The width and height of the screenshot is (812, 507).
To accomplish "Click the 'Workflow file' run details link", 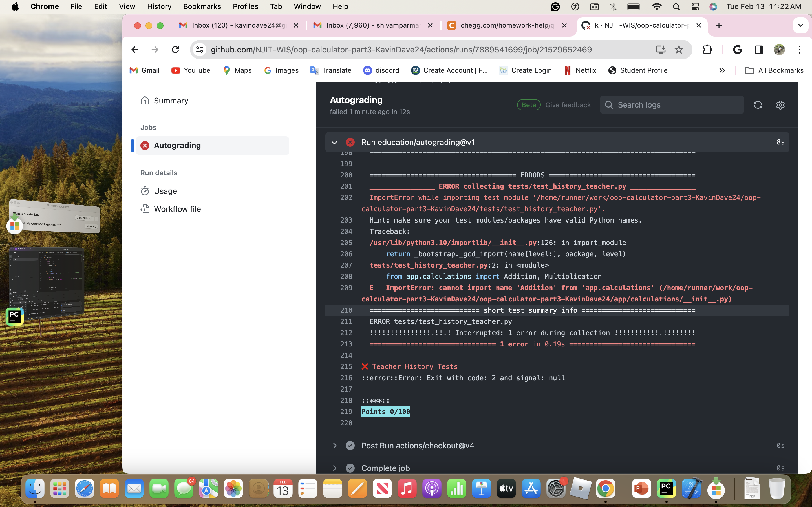I will tap(177, 209).
